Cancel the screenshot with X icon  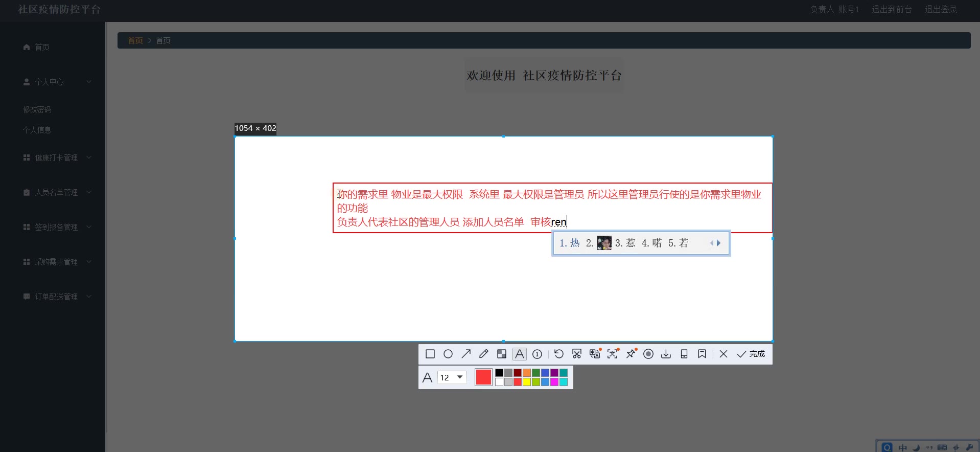724,354
